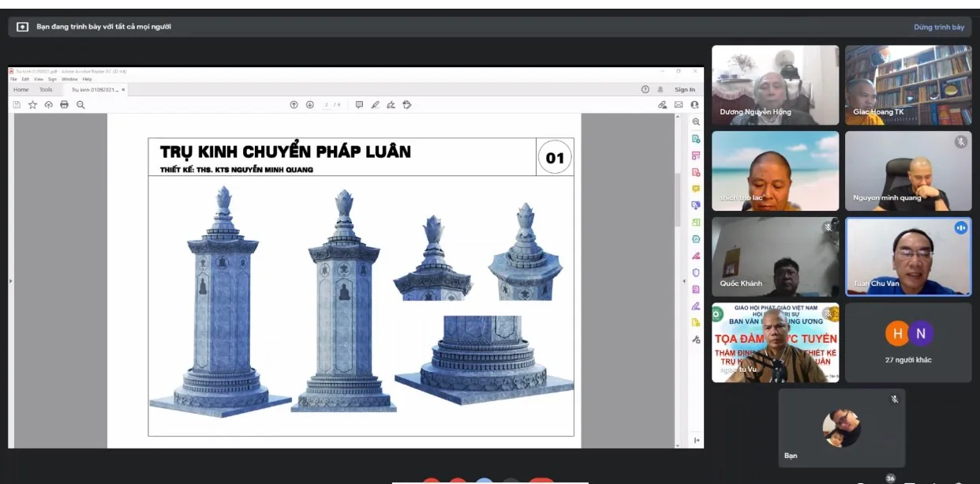The width and height of the screenshot is (980, 484).
Task: Click the upload to cloud icon
Action: [49, 104]
